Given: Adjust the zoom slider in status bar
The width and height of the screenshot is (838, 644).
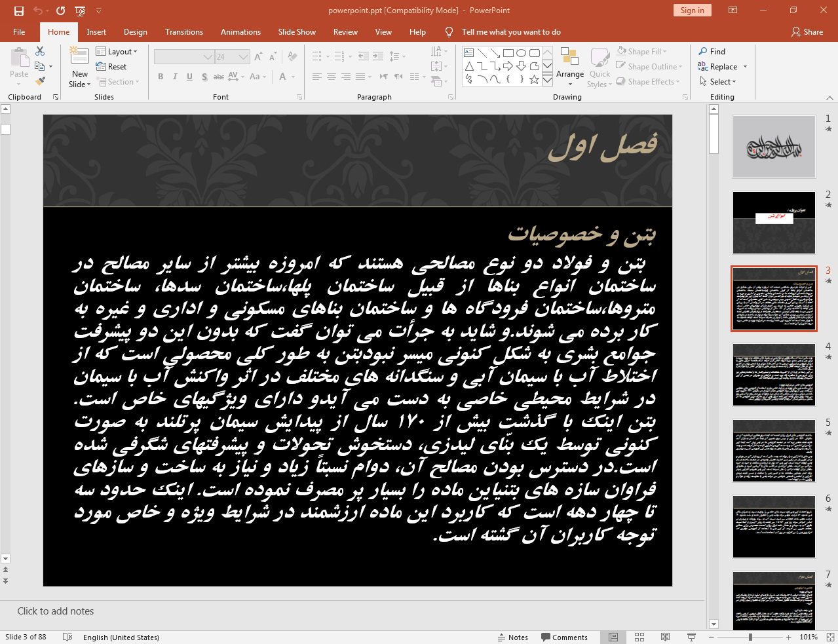Looking at the screenshot, I should click(x=750, y=637).
